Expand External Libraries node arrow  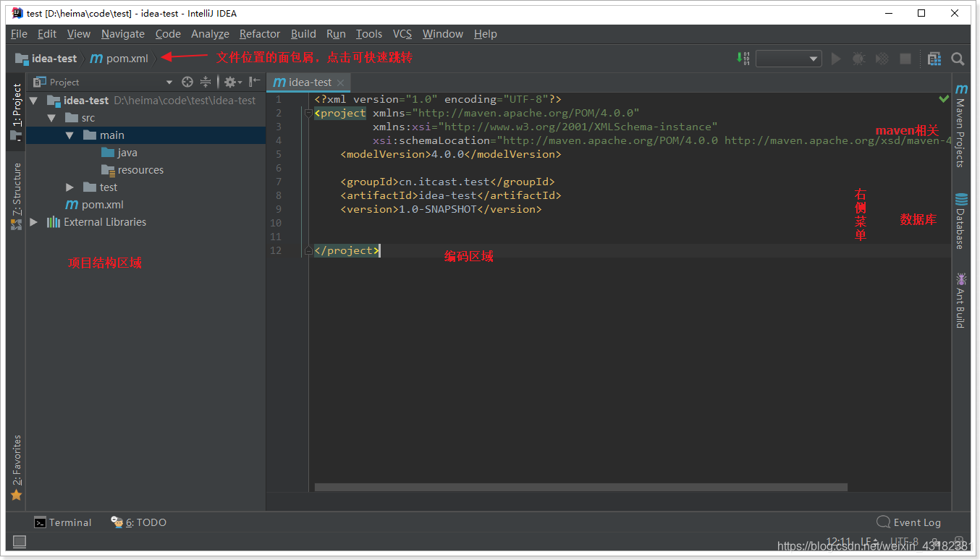pyautogui.click(x=33, y=222)
